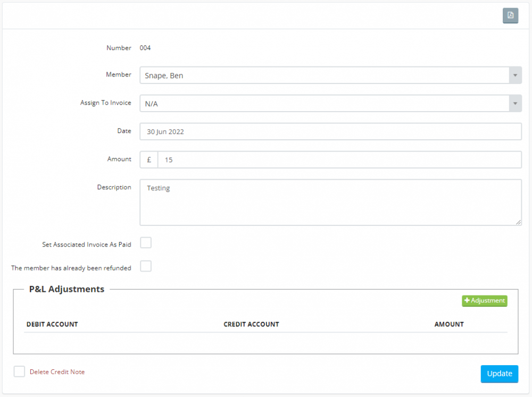
Task: Click the Debit Account column header
Action: click(x=52, y=324)
